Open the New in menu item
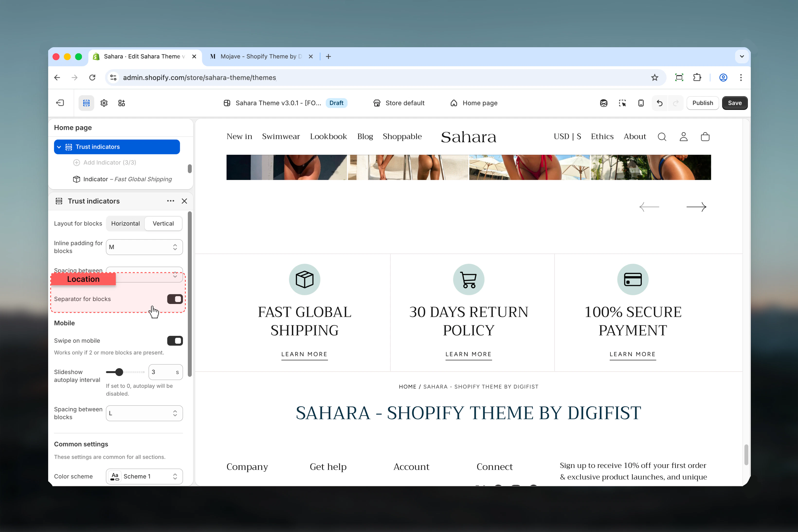Viewport: 798px width, 532px height. [x=239, y=136]
